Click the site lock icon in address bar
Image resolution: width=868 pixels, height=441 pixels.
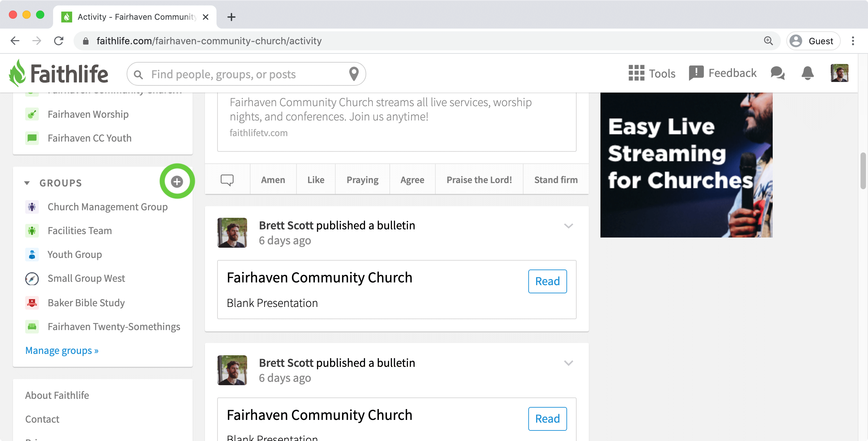(x=86, y=41)
